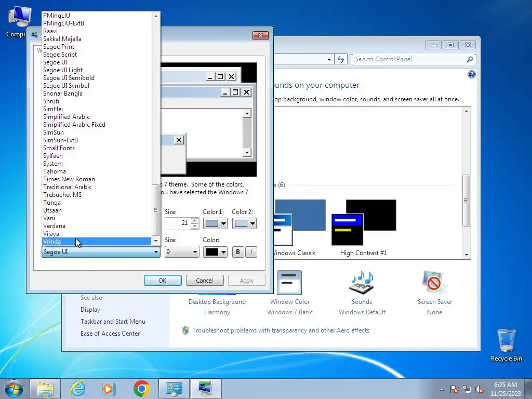Image resolution: width=532 pixels, height=399 pixels.
Task: Toggle bold font style button
Action: (x=238, y=252)
